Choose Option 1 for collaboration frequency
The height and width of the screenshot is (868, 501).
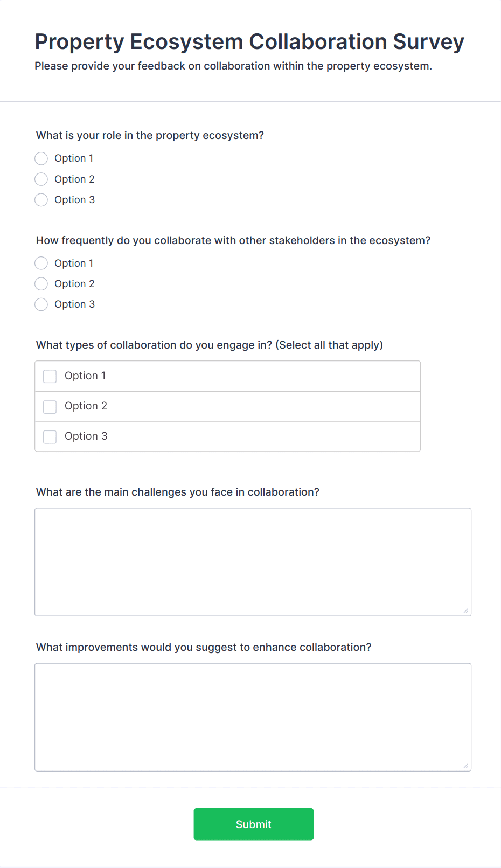[41, 263]
